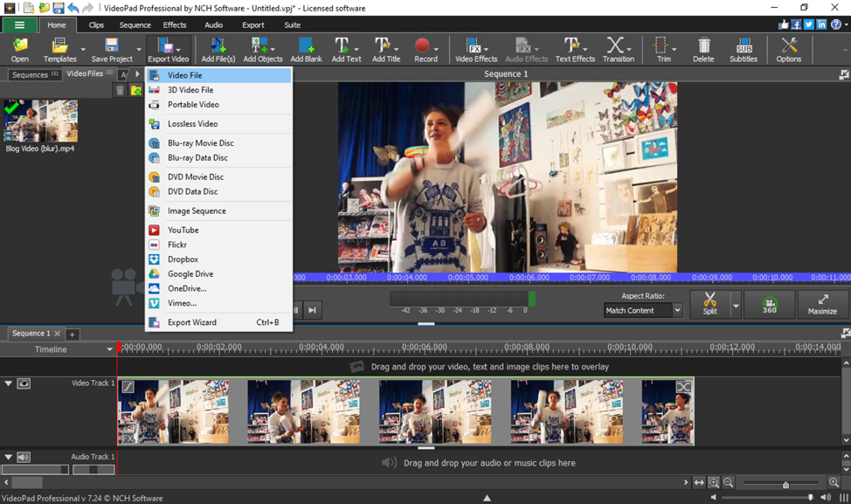Screen dimensions: 851x504
Task: Choose Portable Video in export menu
Action: pyautogui.click(x=219, y=105)
